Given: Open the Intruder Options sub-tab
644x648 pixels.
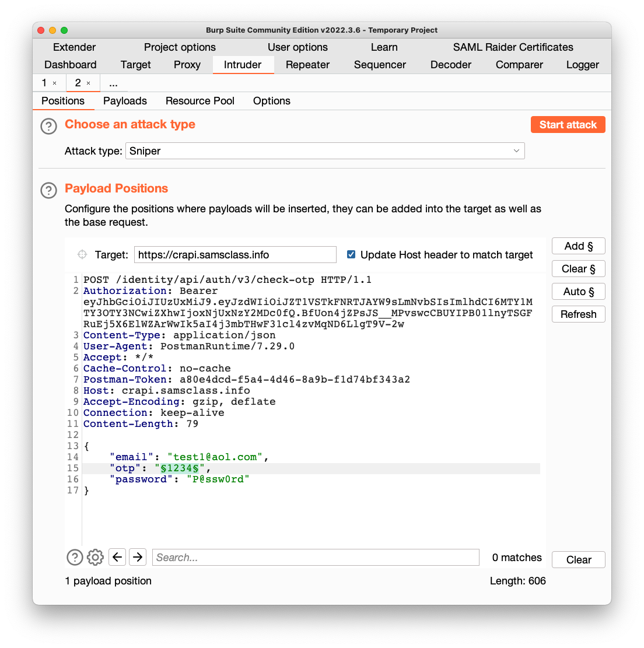Looking at the screenshot, I should [272, 101].
